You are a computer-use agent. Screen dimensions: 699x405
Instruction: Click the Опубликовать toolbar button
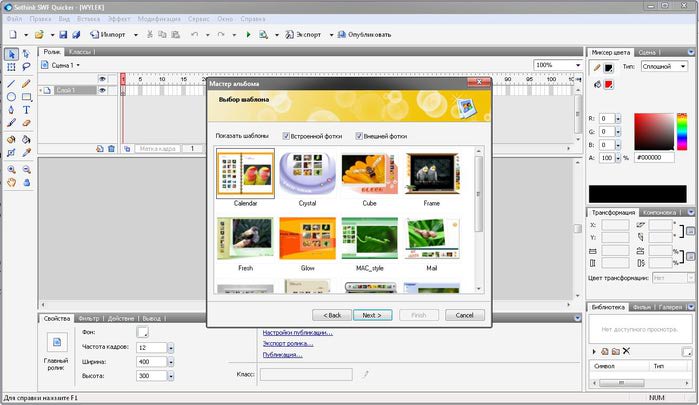tap(364, 34)
